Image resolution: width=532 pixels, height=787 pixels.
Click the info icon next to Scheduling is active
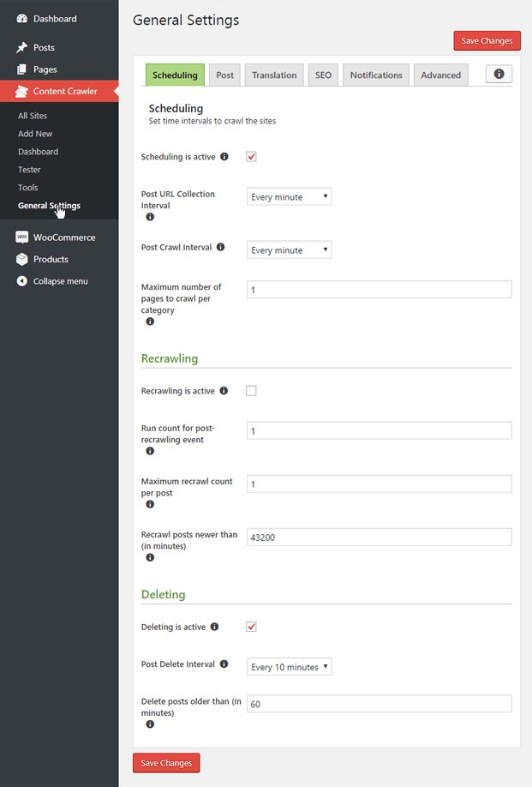pyautogui.click(x=223, y=156)
